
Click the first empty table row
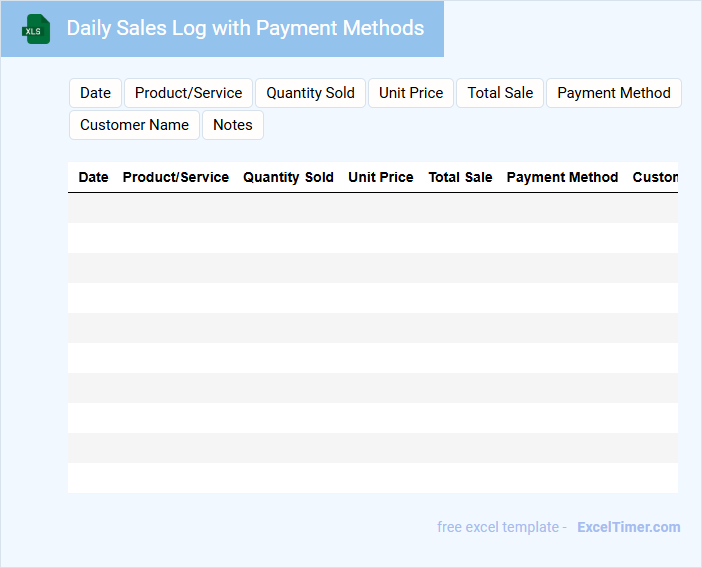point(372,208)
